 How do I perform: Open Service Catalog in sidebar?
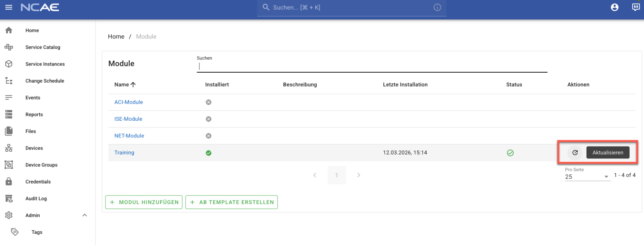43,47
